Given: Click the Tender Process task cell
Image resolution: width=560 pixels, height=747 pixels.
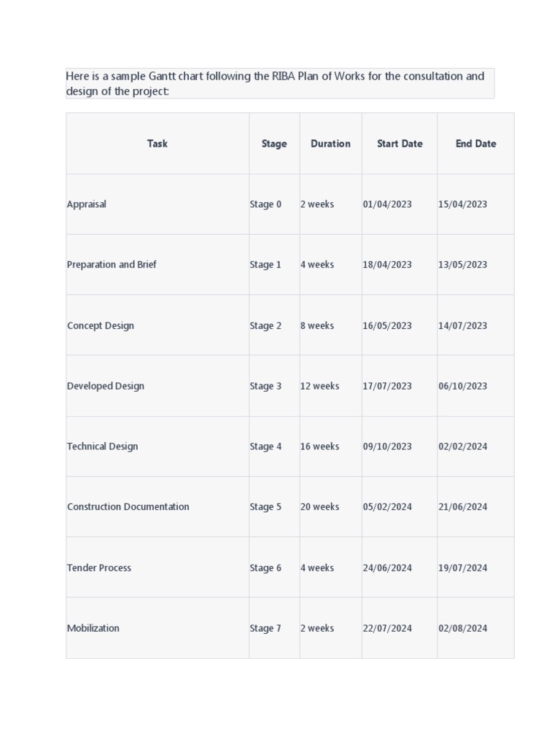Looking at the screenshot, I should point(157,568).
